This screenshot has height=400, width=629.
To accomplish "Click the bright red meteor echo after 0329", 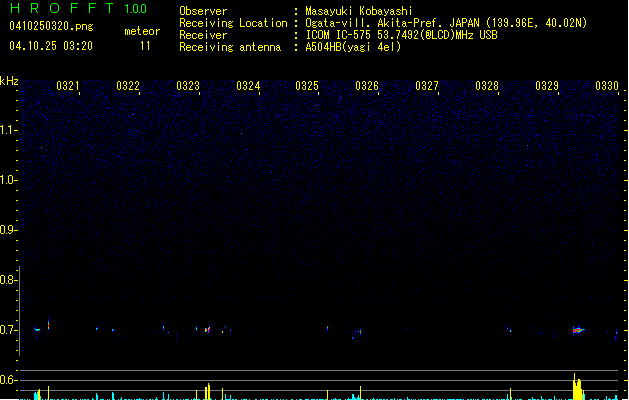I will coord(578,330).
